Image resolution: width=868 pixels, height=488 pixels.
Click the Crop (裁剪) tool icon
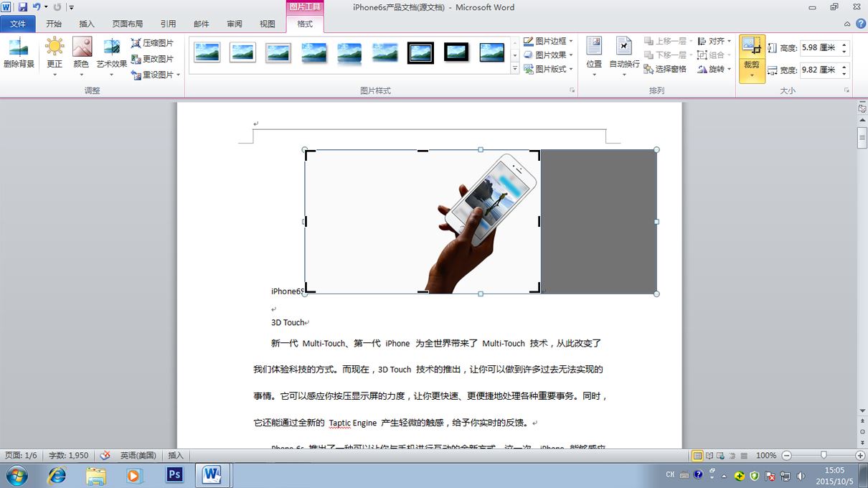point(752,47)
